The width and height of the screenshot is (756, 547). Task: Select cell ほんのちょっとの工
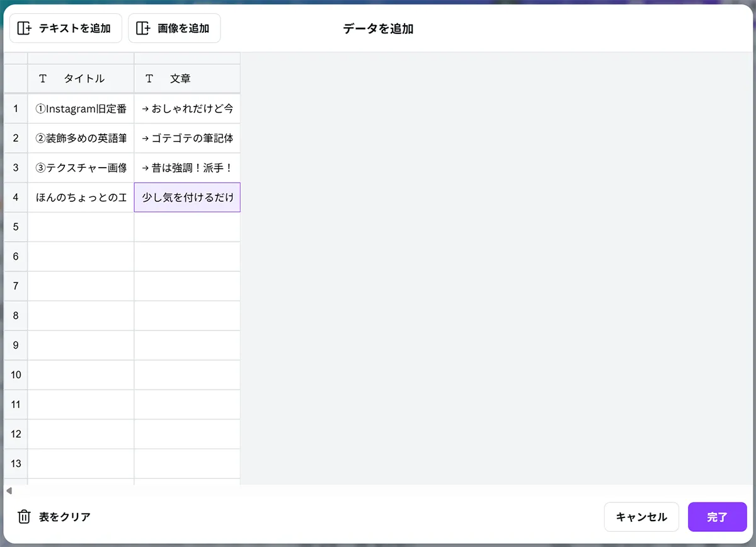pyautogui.click(x=81, y=197)
